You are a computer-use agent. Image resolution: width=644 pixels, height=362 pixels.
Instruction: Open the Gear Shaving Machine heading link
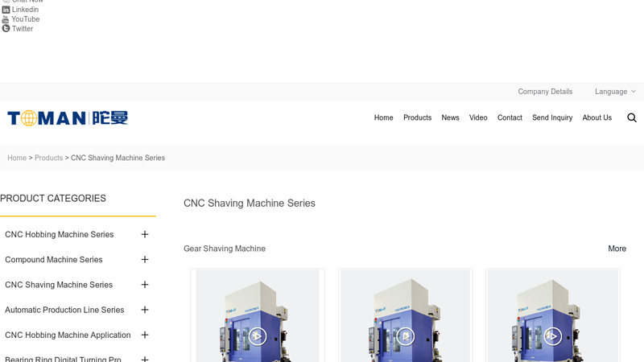coord(225,249)
